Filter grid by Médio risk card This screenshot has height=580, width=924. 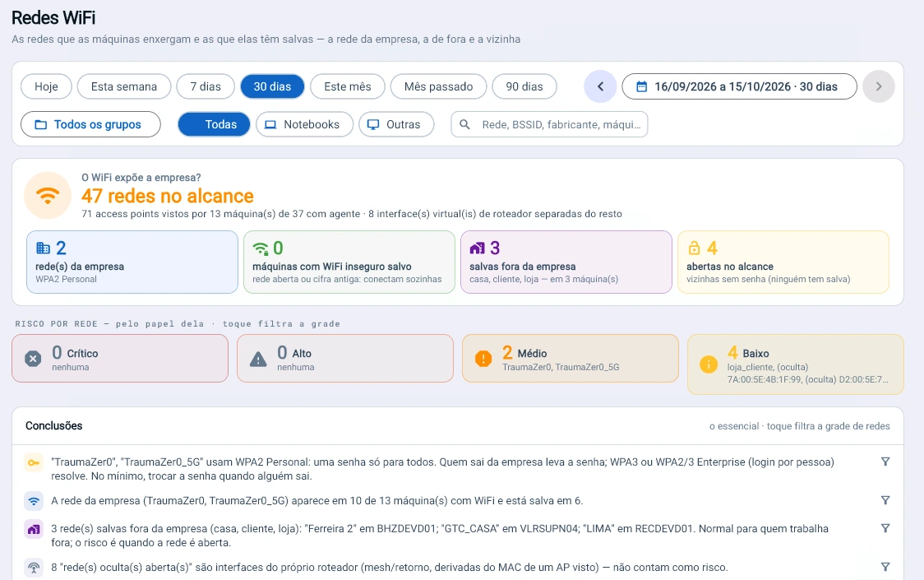pyautogui.click(x=571, y=358)
